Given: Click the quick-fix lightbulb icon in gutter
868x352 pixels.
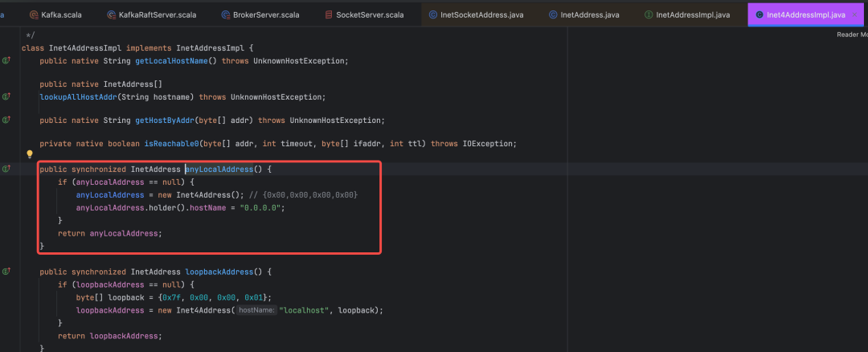Looking at the screenshot, I should 30,154.
